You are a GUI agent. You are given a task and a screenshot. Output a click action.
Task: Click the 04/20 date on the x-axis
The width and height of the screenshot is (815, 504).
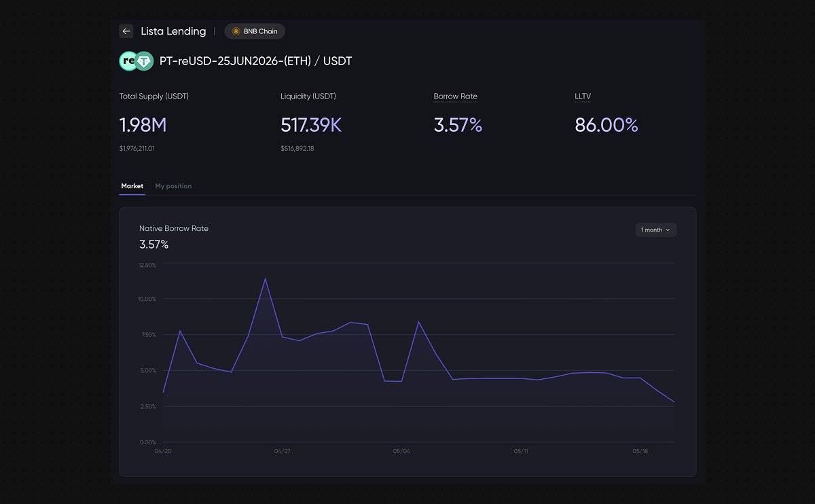163,451
